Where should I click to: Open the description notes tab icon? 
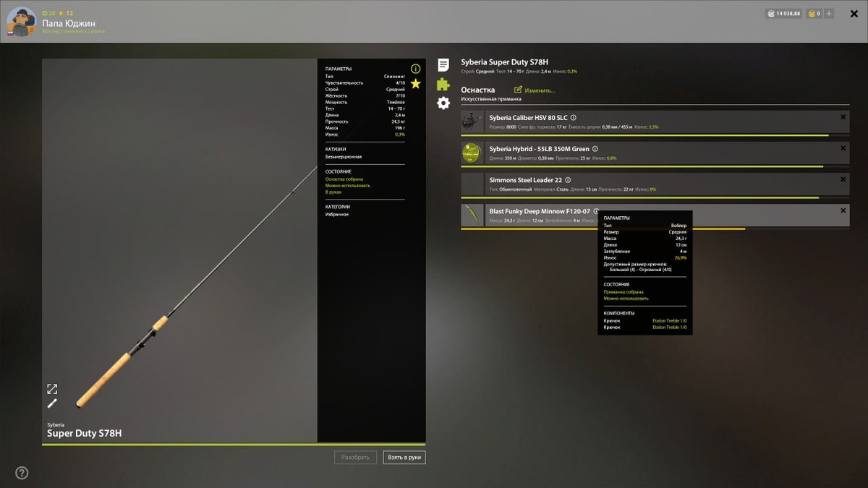tap(443, 65)
